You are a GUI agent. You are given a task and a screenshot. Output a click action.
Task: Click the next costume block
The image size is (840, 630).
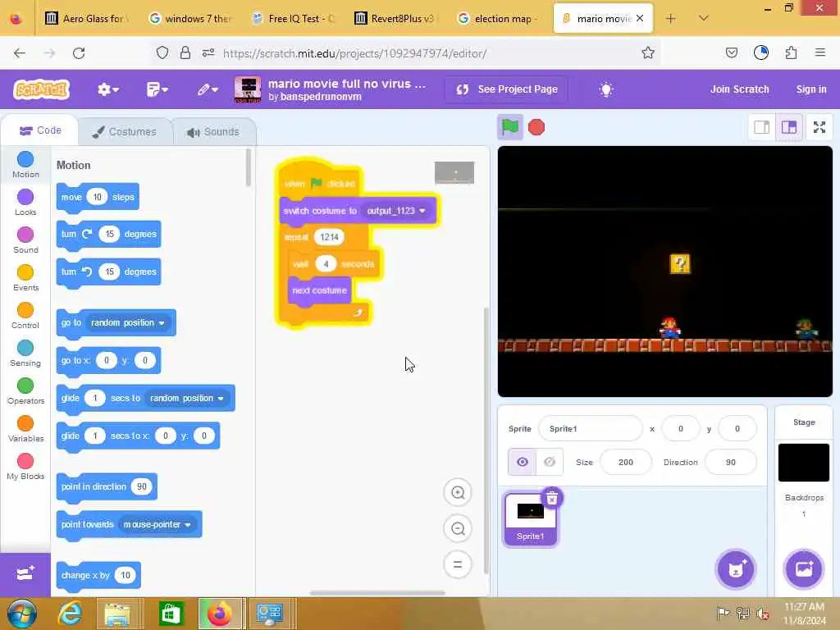pos(319,291)
